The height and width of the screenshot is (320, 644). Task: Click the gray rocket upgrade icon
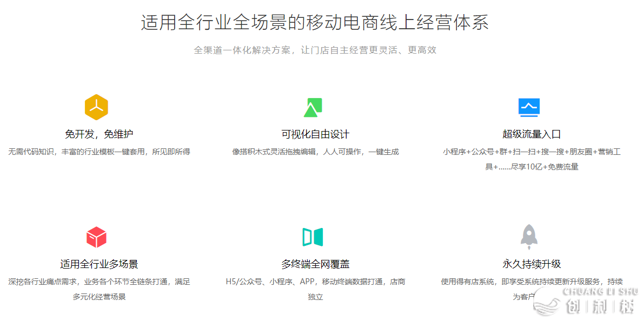point(529,236)
